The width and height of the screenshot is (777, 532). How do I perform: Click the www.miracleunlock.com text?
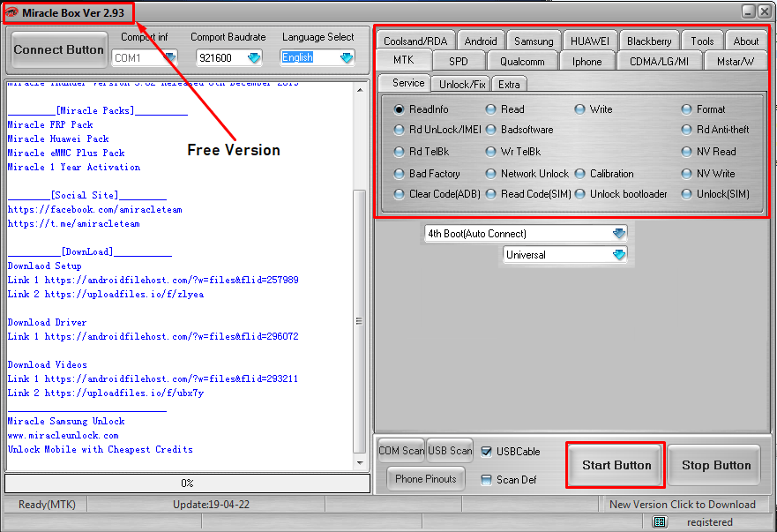[x=63, y=435]
